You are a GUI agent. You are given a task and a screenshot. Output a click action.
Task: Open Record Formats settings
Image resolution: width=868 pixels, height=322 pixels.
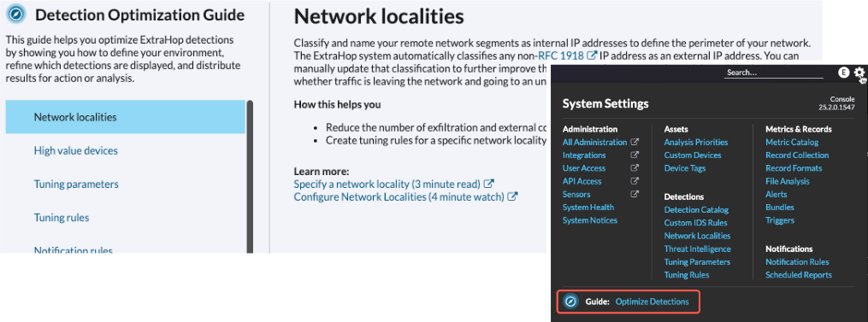(x=794, y=168)
